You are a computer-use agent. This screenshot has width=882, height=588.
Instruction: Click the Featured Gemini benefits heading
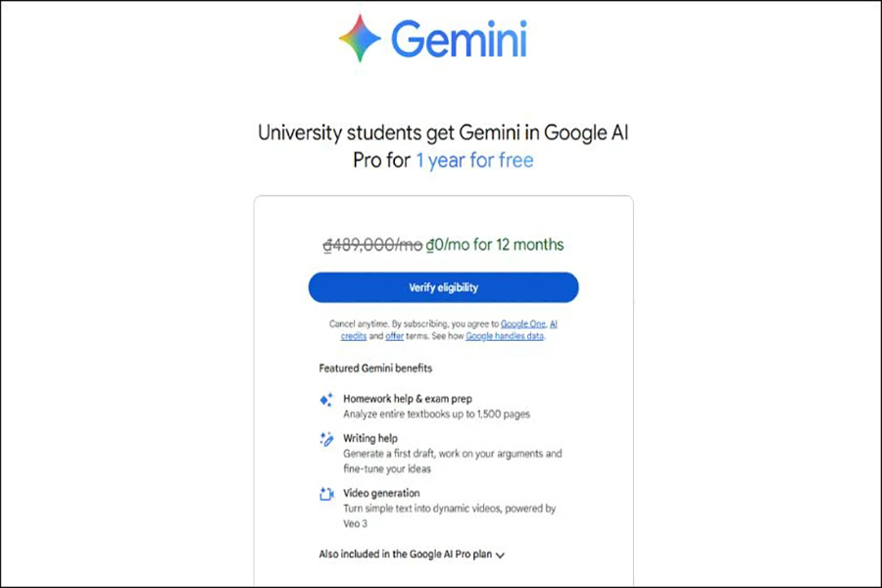point(375,368)
